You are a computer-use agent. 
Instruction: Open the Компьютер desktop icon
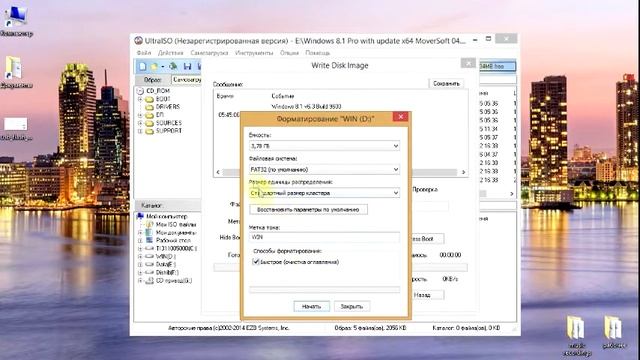point(16,20)
